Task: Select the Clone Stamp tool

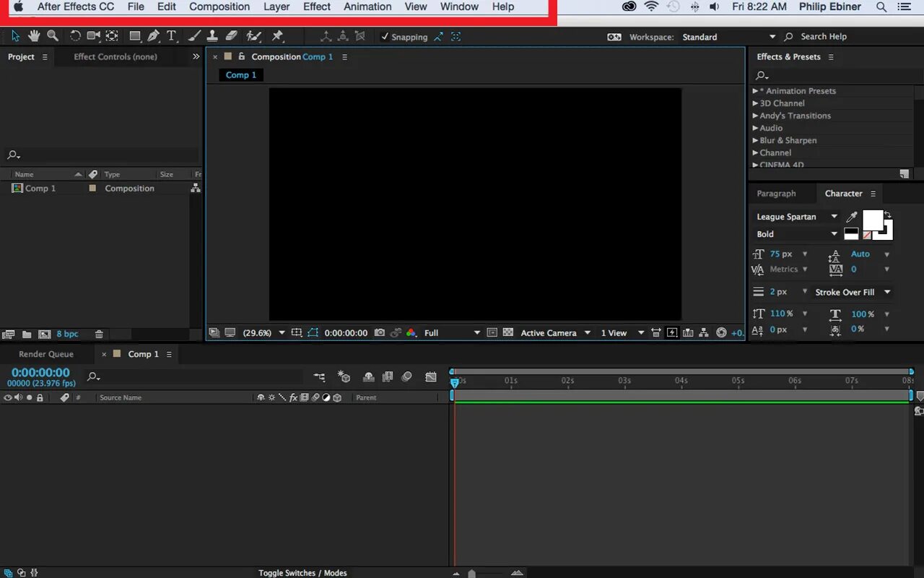Action: (x=212, y=36)
